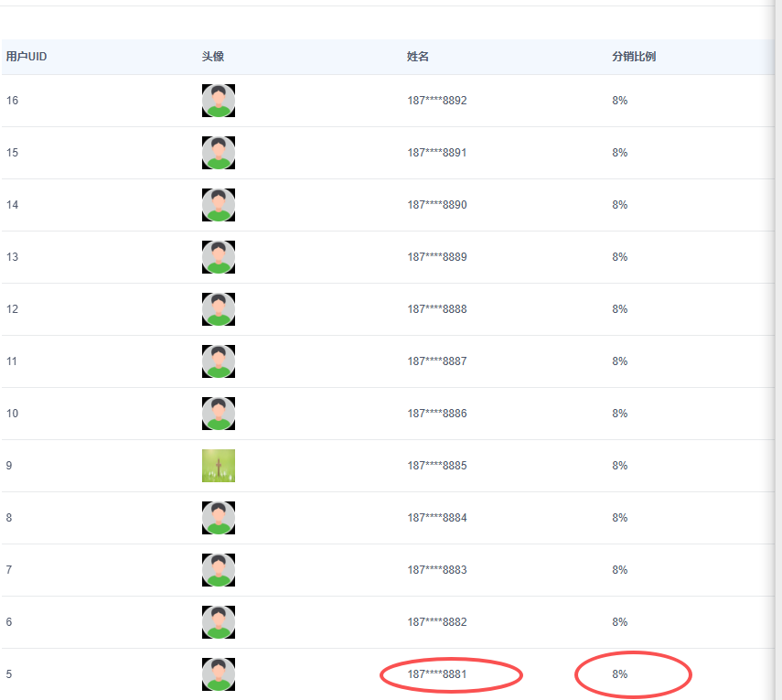
Task: Click UID value 5
Action: pos(9,674)
